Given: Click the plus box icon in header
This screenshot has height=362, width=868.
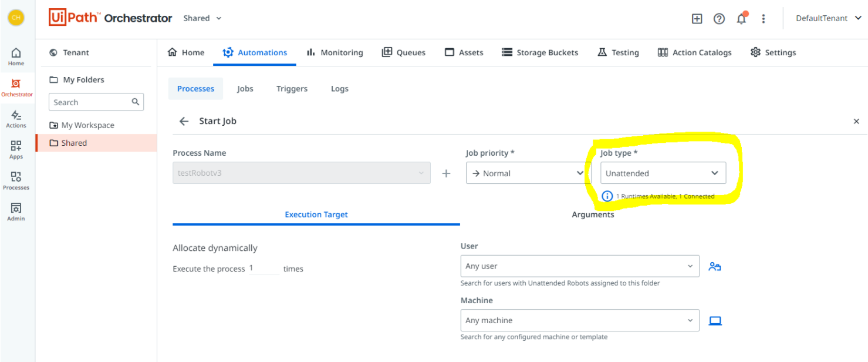Looking at the screenshot, I should (x=697, y=19).
